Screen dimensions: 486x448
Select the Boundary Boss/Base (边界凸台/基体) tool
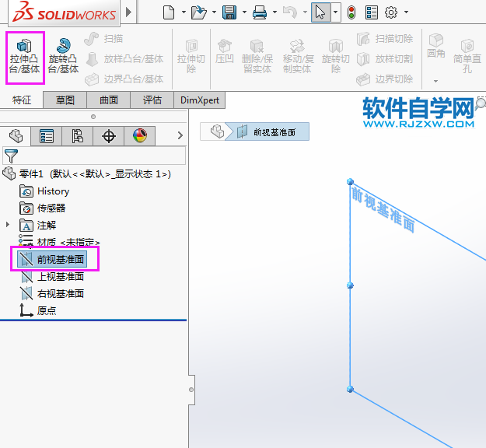tap(124, 79)
